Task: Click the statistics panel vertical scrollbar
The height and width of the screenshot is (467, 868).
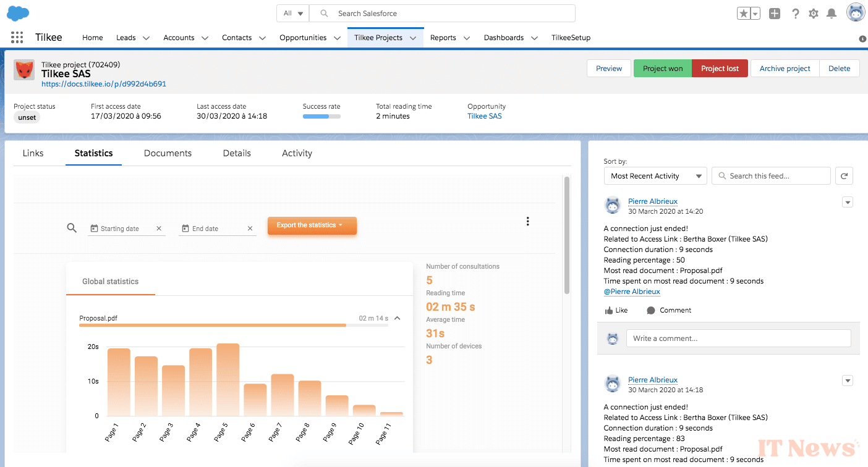Action: coord(566,235)
